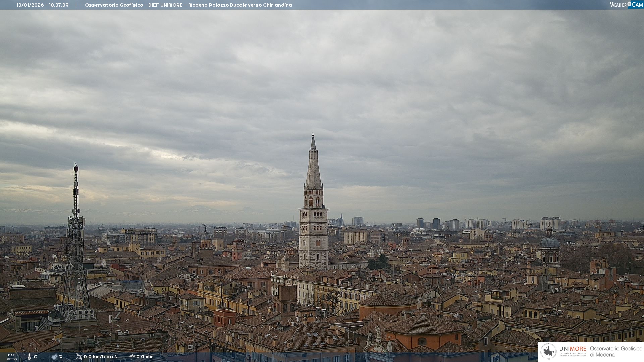644x362 pixels.
Task: Click the lattice antenna tower top
Action: 76,166
